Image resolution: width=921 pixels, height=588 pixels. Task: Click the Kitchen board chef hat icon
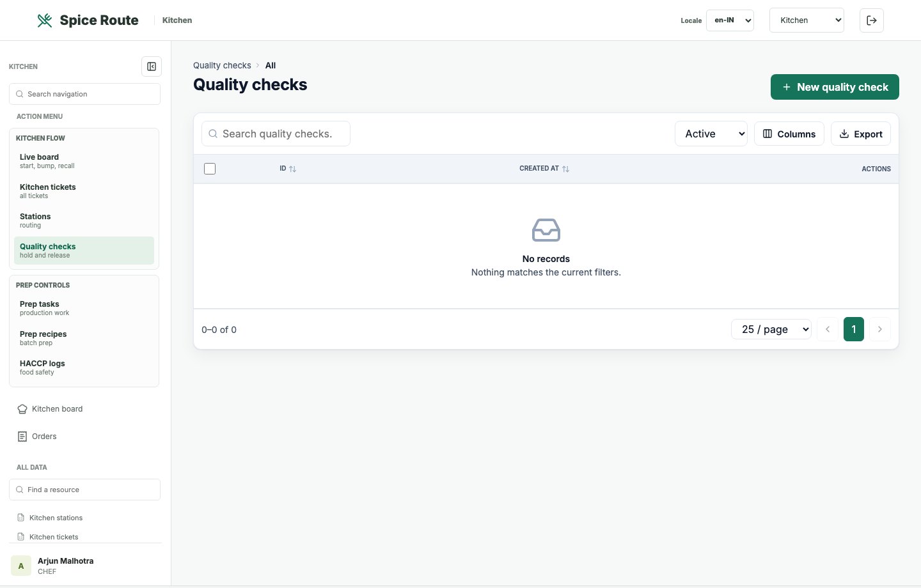click(22, 409)
